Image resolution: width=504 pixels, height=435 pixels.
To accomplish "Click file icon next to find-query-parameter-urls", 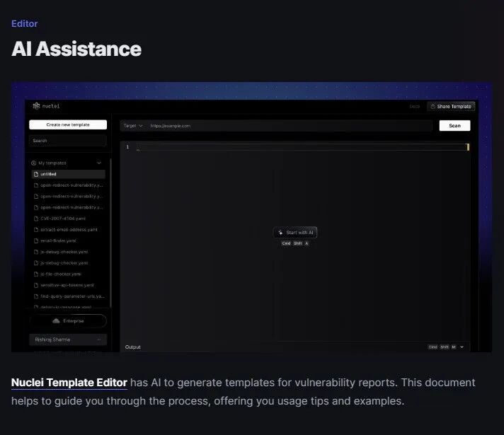I will coord(36,296).
